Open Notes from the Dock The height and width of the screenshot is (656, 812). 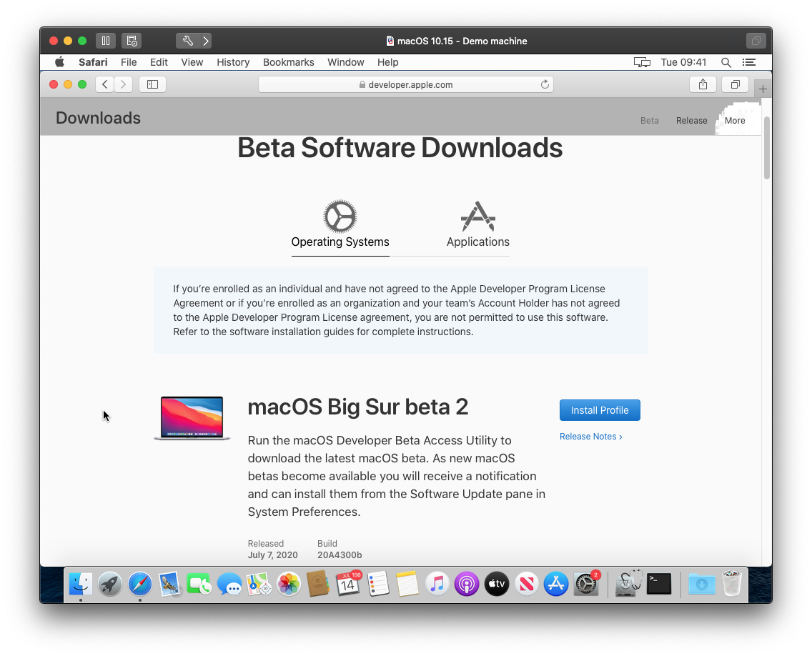tap(407, 584)
